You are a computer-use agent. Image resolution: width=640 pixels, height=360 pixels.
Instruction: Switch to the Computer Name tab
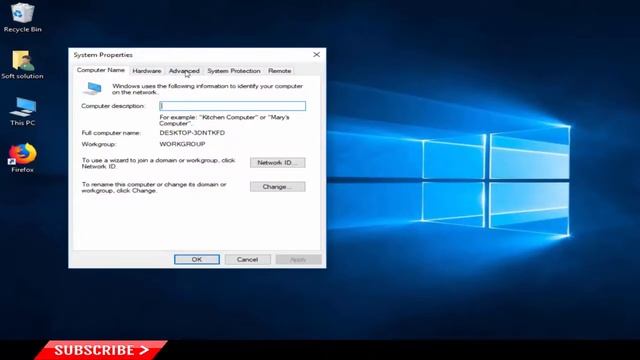pos(101,70)
